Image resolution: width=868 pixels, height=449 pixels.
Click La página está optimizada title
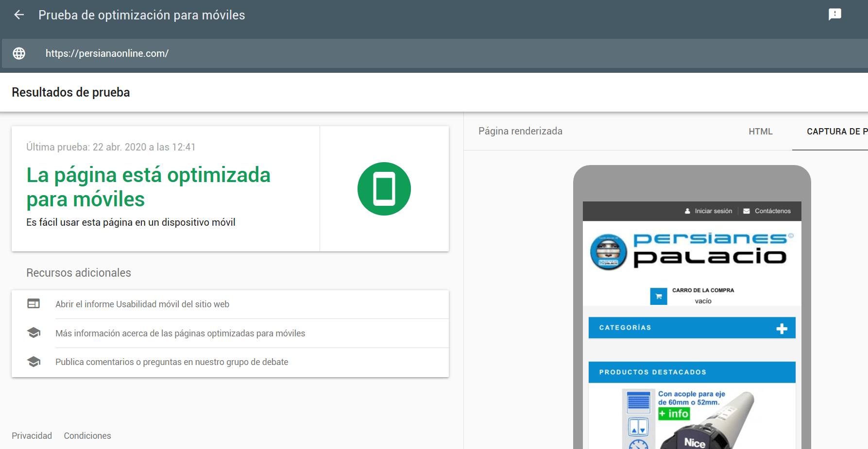(x=148, y=187)
